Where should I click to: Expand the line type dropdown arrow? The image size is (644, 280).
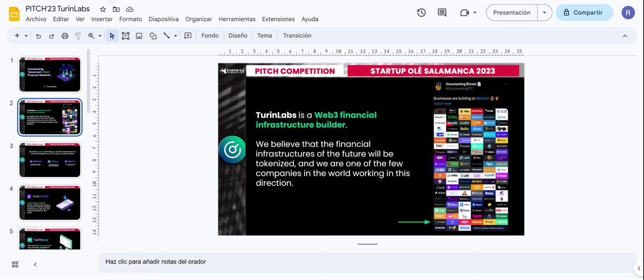(x=176, y=36)
